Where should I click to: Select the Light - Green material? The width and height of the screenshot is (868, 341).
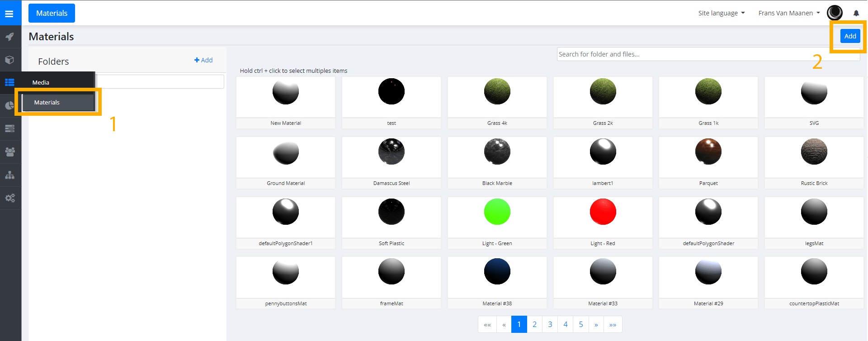click(497, 223)
